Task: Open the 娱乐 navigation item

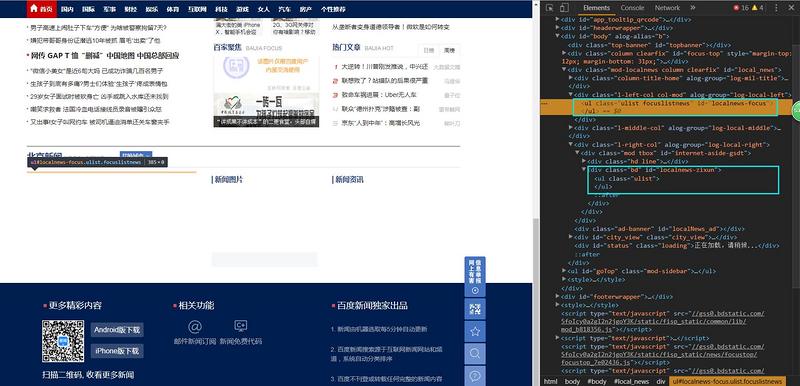Action: click(x=152, y=9)
